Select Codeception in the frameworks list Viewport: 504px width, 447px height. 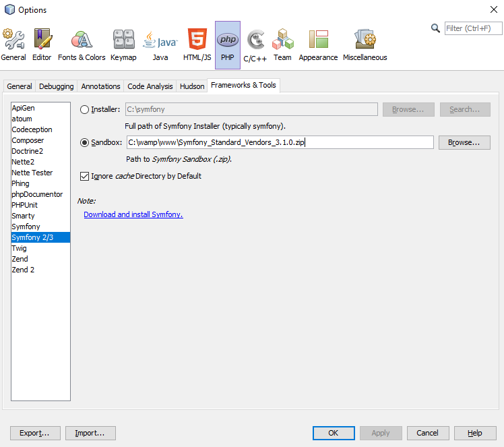tap(40, 129)
